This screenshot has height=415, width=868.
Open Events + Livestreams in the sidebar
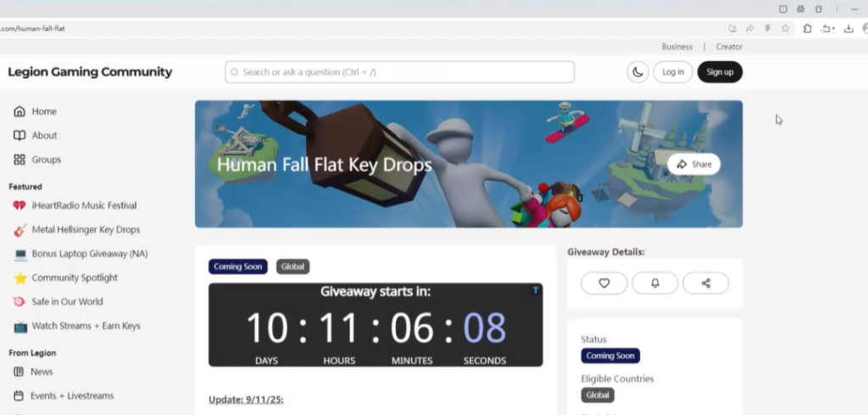tap(72, 395)
